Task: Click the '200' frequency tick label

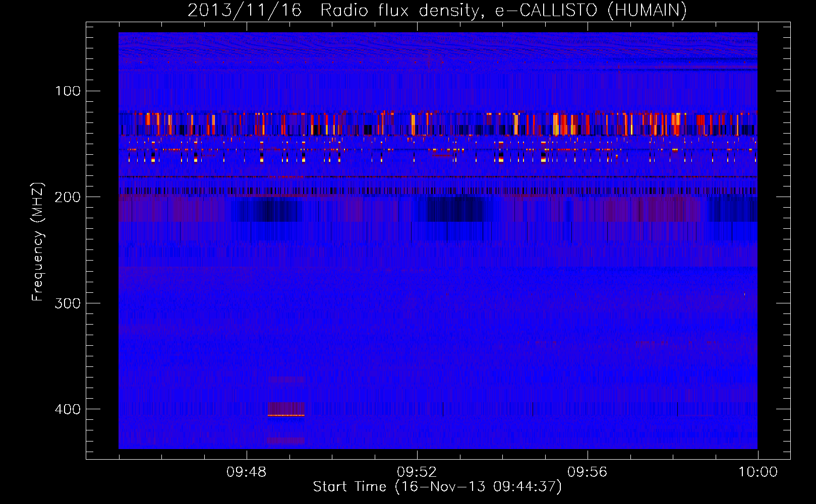Action: pyautogui.click(x=68, y=197)
